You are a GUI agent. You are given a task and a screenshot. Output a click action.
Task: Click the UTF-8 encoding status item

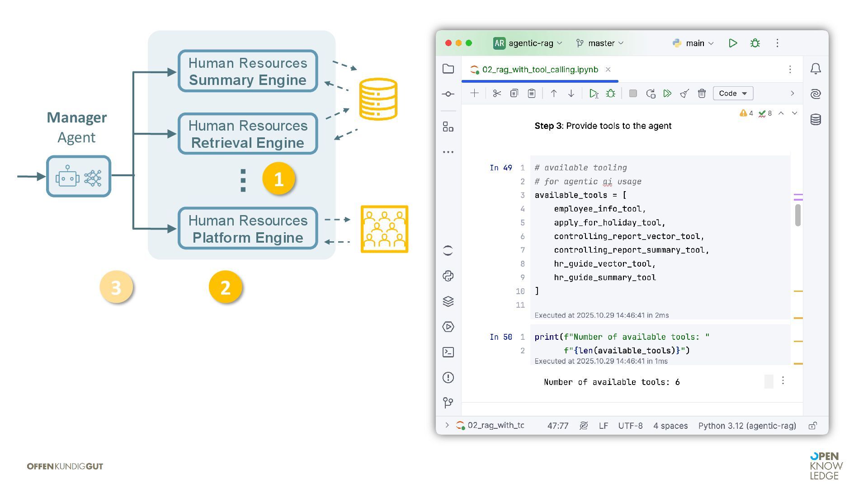click(630, 426)
